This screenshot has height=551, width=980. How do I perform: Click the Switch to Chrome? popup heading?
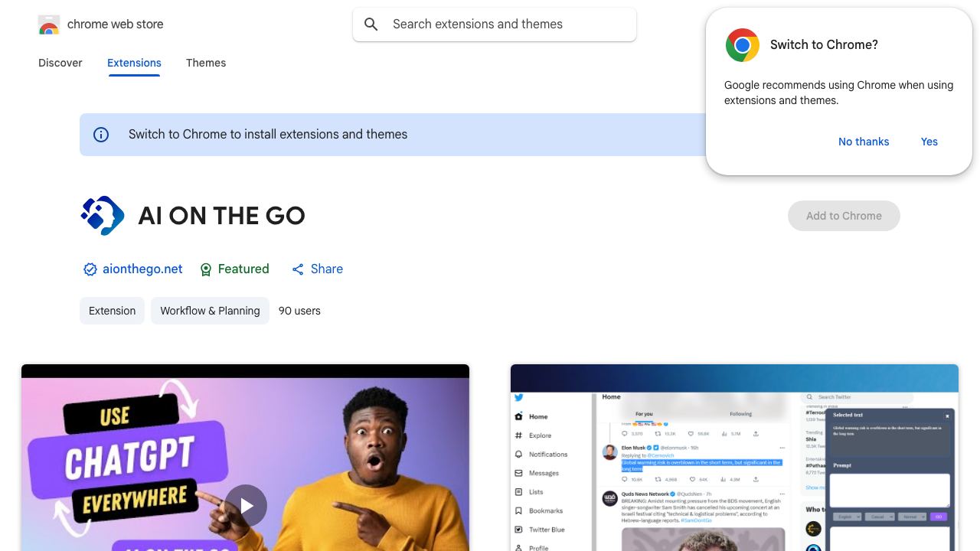pos(824,45)
